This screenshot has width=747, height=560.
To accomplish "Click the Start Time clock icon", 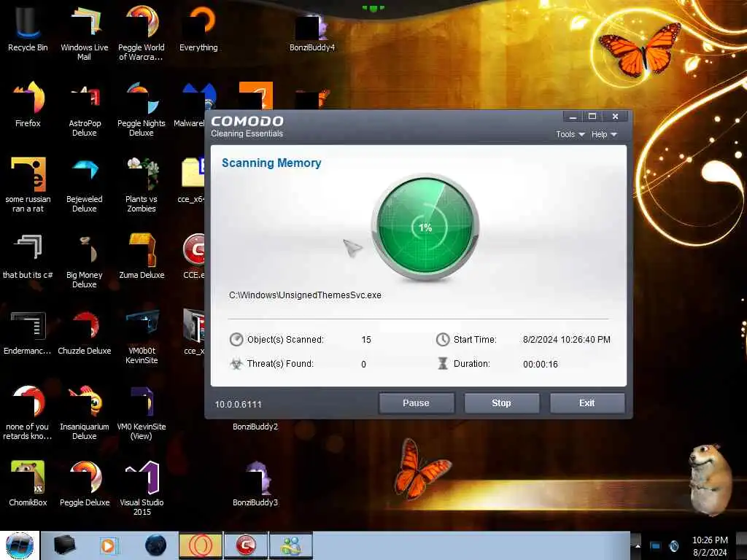I will tap(443, 339).
